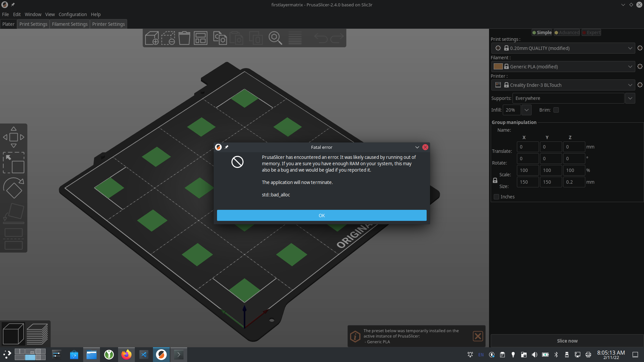The width and height of the screenshot is (644, 362).
Task: Dismiss the preset installed notification
Action: click(478, 336)
